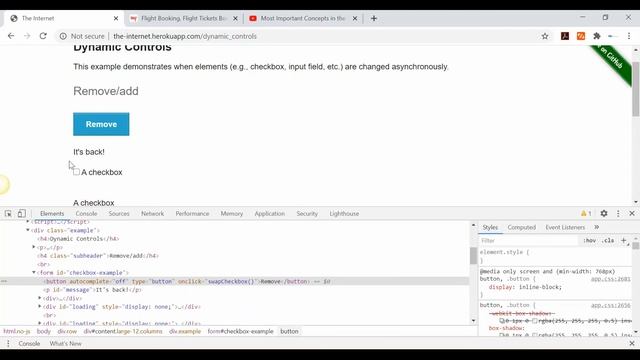Select the drawer Console tab
This screenshot has height=360, width=640.
click(29, 344)
